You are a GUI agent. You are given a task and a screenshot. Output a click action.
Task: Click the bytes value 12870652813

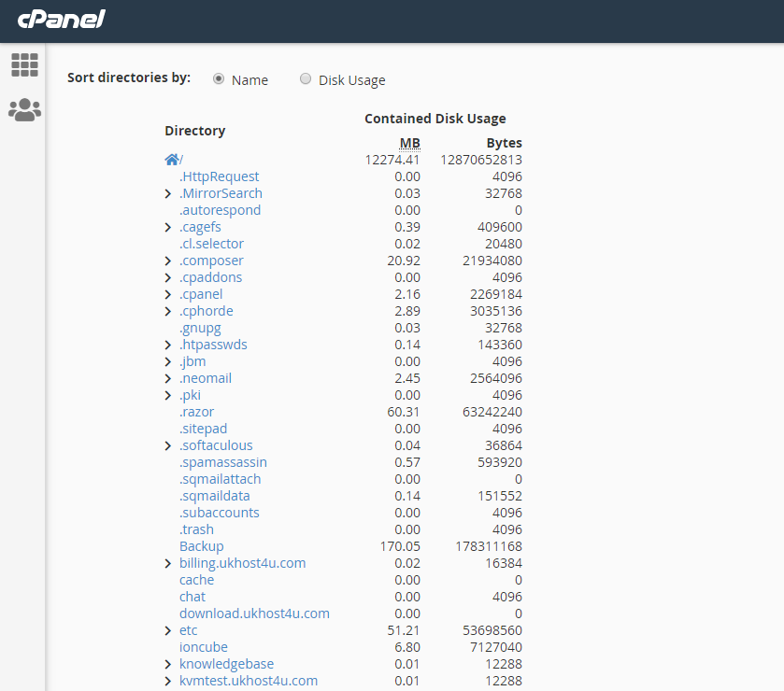(x=481, y=160)
